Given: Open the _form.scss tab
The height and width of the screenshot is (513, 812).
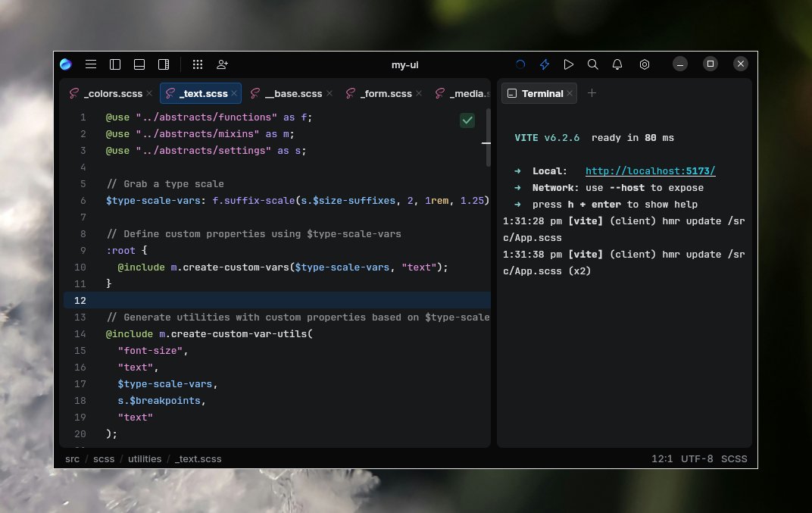Looking at the screenshot, I should (x=384, y=93).
